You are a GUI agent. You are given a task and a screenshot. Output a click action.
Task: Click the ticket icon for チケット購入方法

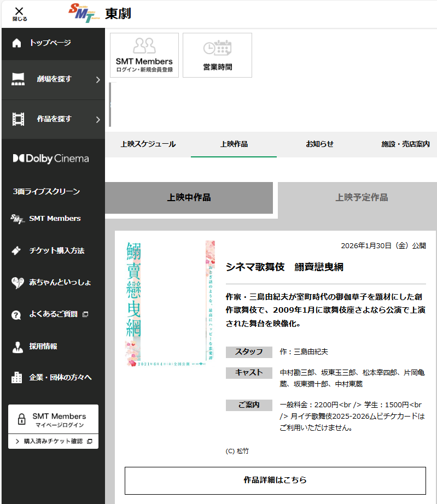[x=16, y=250]
